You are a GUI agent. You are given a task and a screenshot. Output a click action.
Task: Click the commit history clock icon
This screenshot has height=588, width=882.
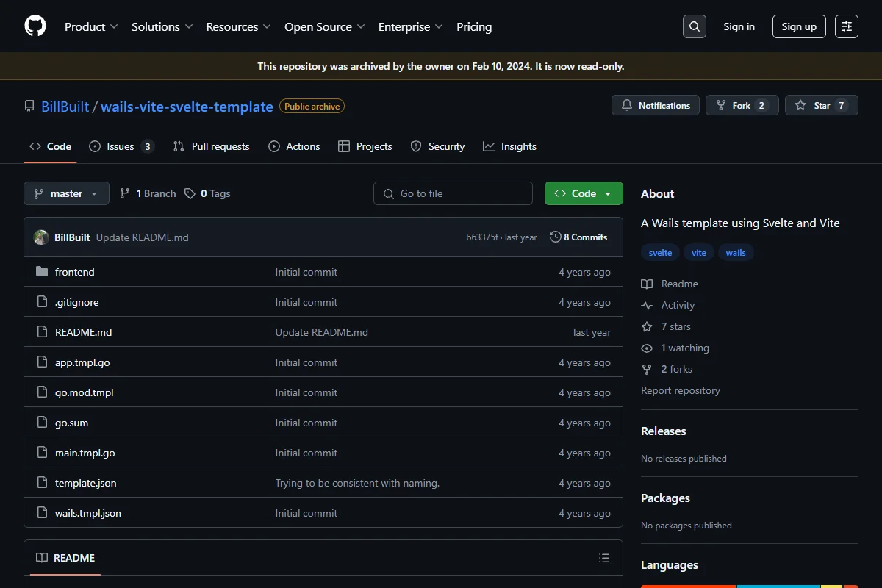point(556,237)
